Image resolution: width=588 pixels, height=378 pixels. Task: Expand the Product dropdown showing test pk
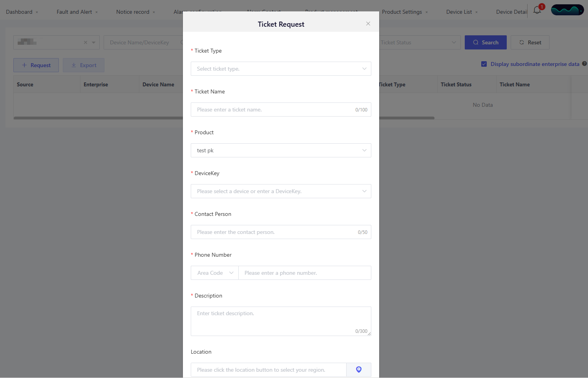pyautogui.click(x=281, y=150)
